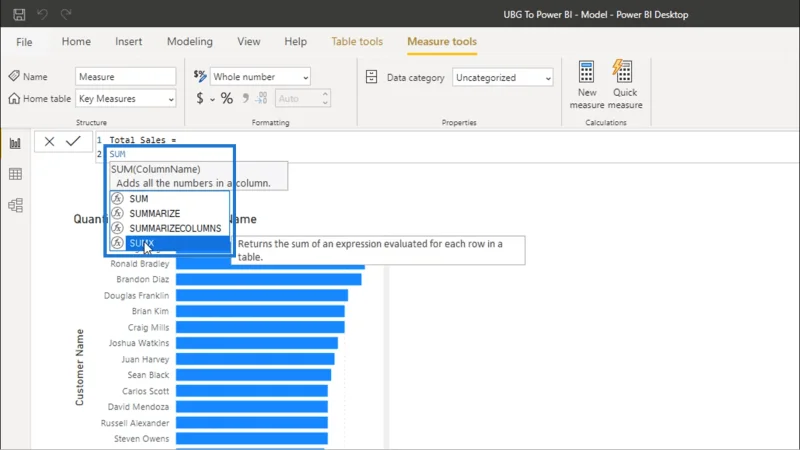Screen dimensions: 800x450
Task: Select the Carlos Scott bar
Action: 252,391
